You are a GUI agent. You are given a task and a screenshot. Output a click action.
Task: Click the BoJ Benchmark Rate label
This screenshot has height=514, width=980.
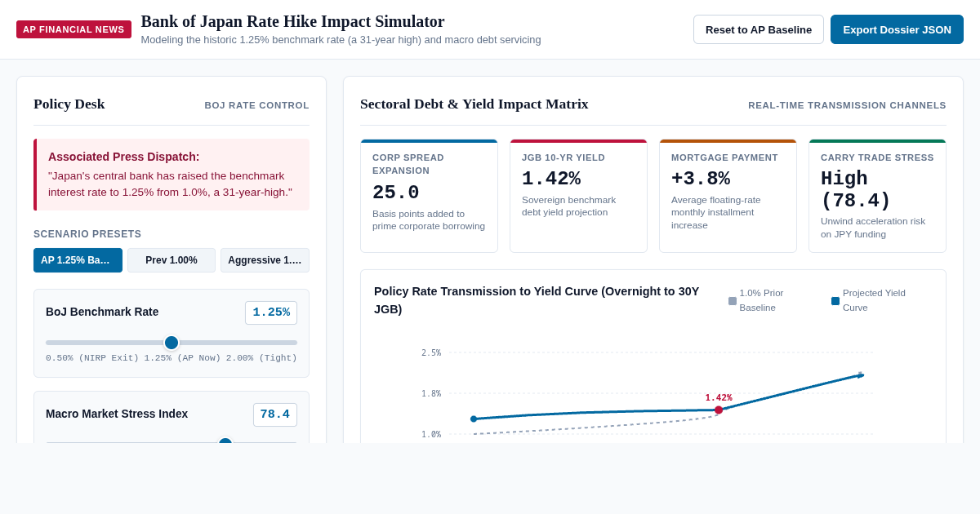coord(102,312)
